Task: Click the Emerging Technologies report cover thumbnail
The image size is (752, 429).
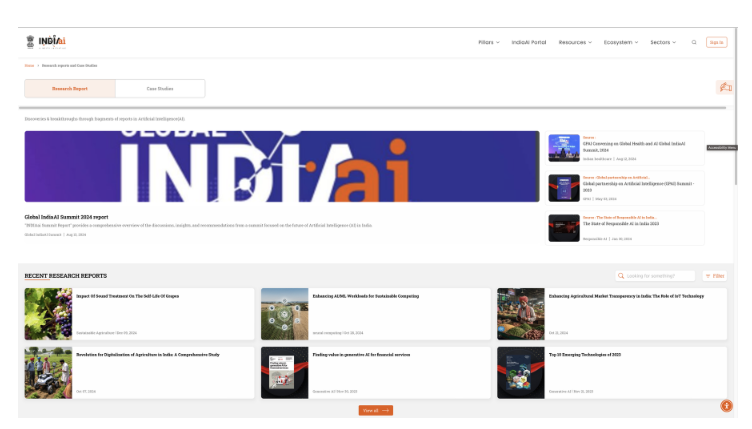Action: pos(521,373)
